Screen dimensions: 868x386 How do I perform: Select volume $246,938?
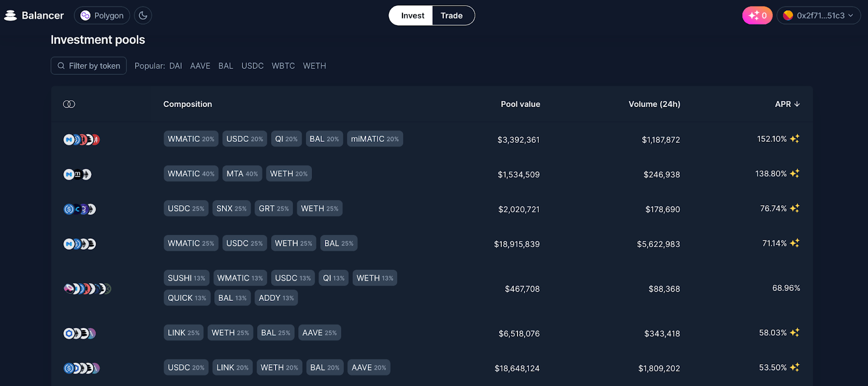662,175
